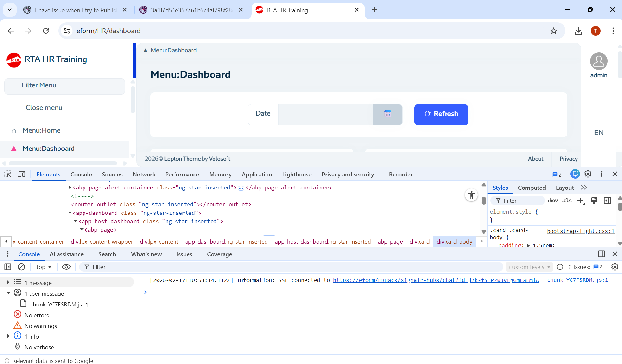Open DevTools settings gear icon
This screenshot has width=622, height=364.
coord(588,174)
